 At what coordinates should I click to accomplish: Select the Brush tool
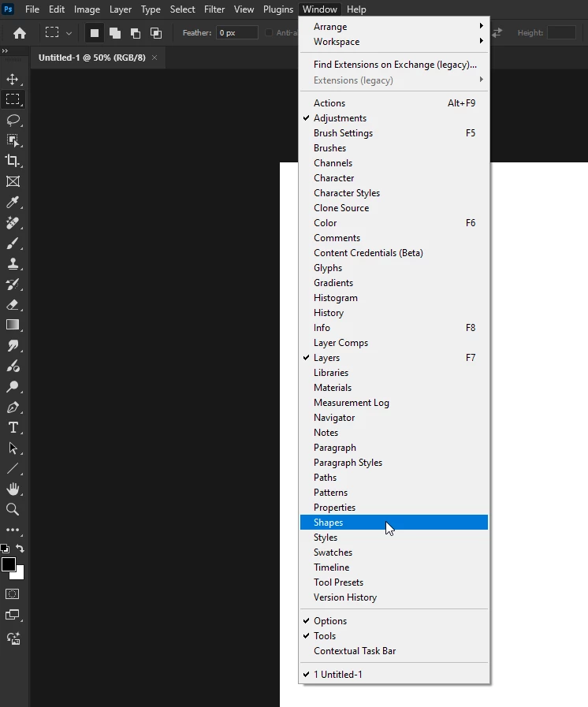(x=13, y=244)
